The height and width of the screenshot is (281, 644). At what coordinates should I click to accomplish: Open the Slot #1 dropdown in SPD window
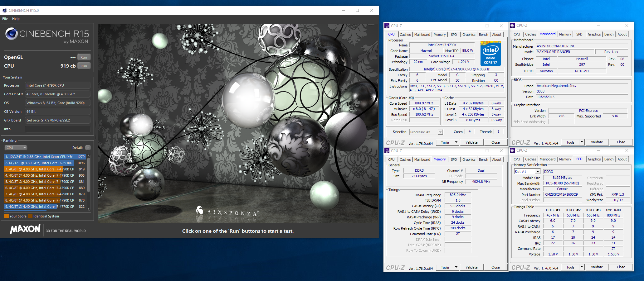527,172
